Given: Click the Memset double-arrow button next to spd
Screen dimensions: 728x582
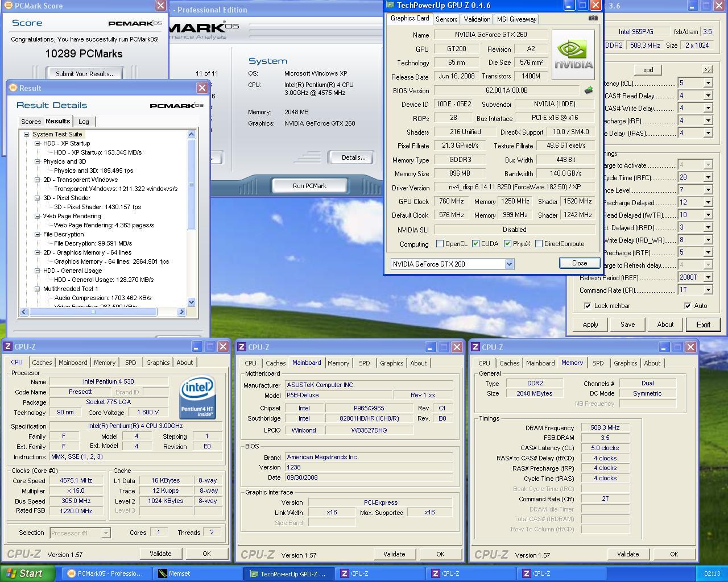Looking at the screenshot, I should click(707, 70).
